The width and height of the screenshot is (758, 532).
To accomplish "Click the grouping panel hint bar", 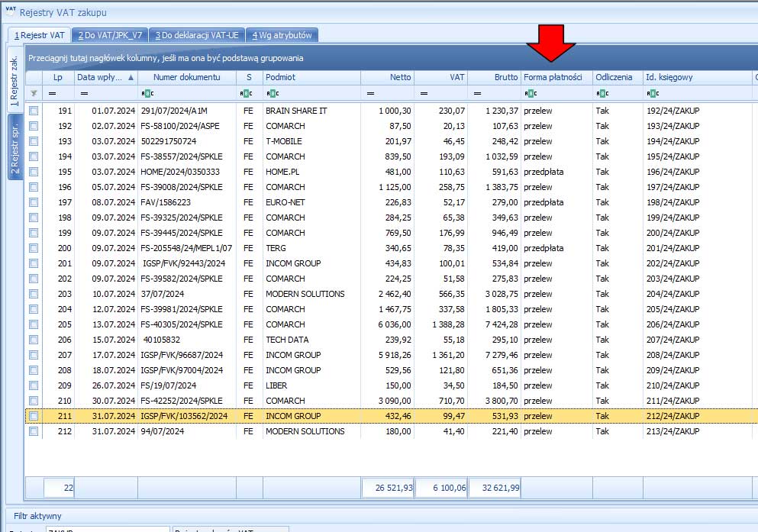I will click(x=391, y=58).
